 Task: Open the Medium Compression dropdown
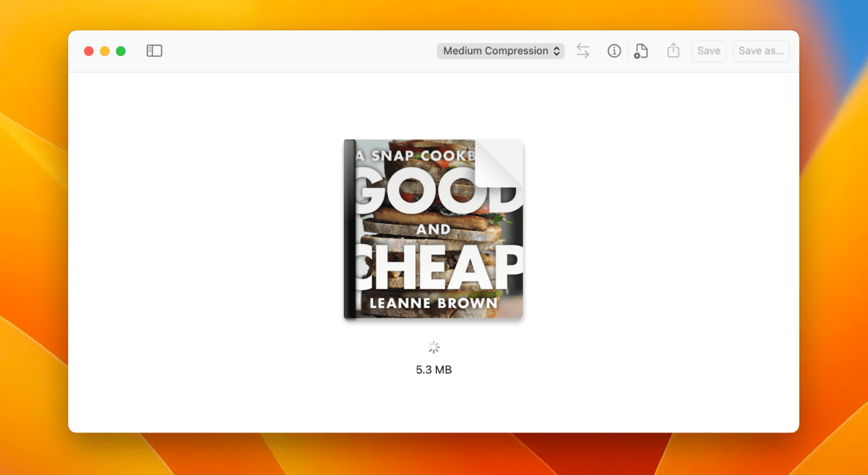501,51
